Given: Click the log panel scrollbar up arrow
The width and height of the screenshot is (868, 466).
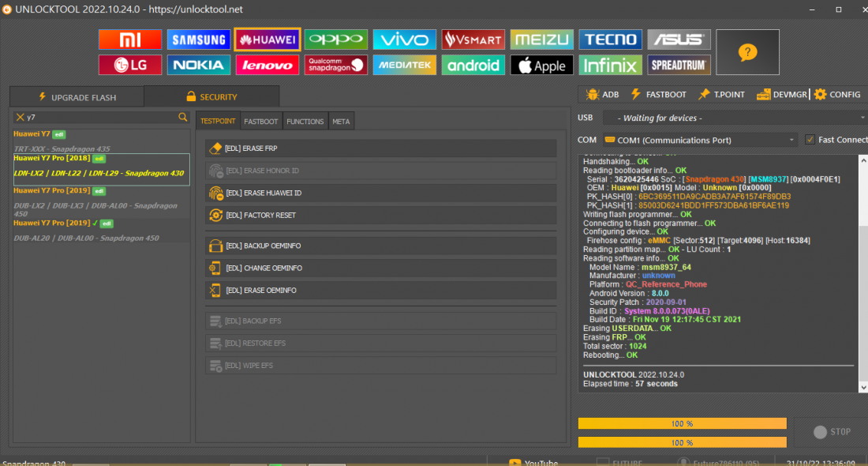Looking at the screenshot, I should [x=863, y=160].
